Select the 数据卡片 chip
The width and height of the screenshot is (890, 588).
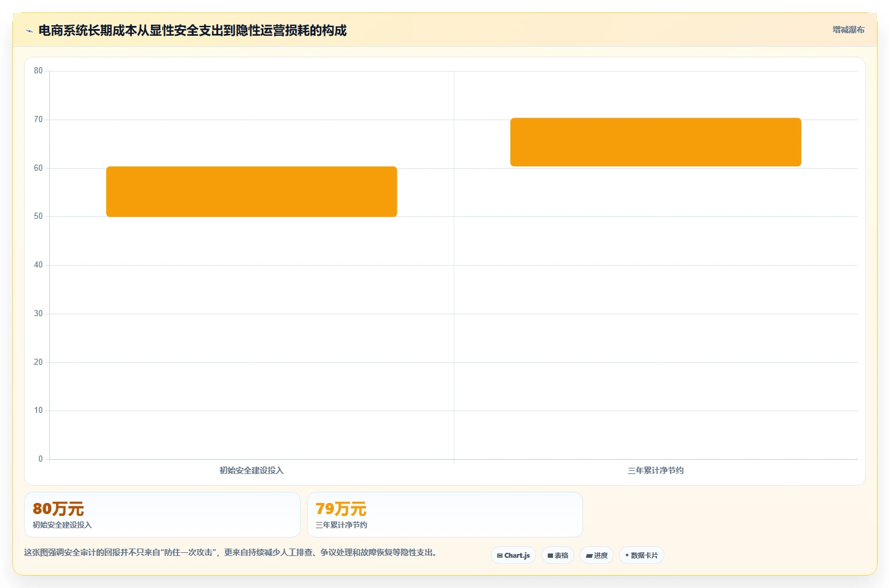[642, 555]
